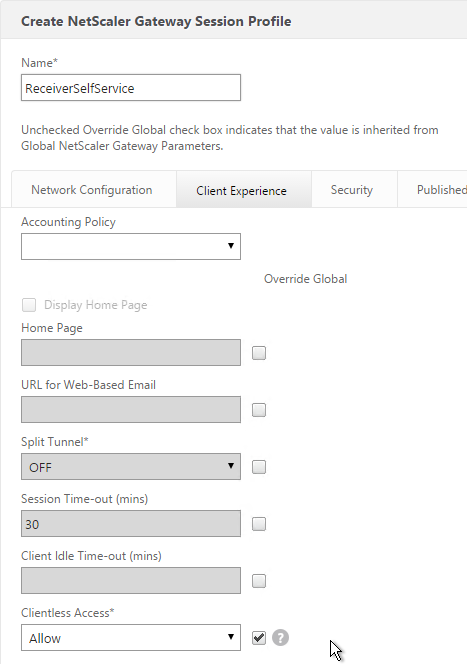
Task: Go to the Published tab
Action: [x=442, y=190]
